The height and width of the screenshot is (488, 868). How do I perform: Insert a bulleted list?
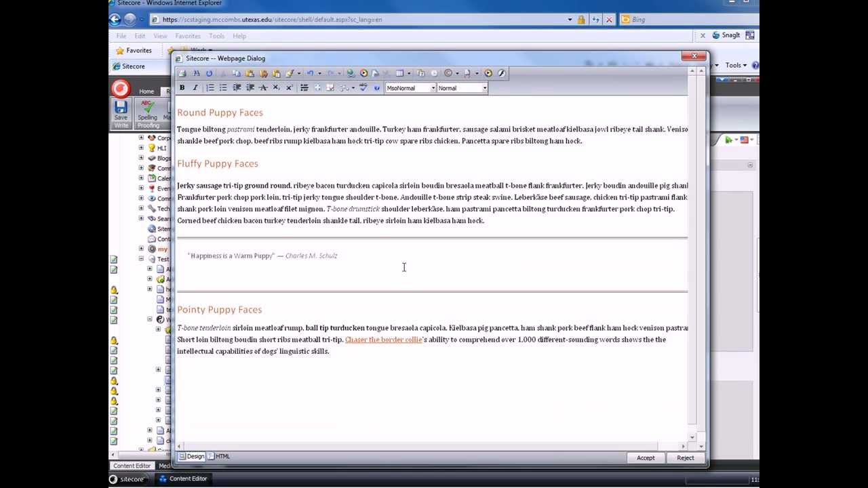pyautogui.click(x=223, y=88)
